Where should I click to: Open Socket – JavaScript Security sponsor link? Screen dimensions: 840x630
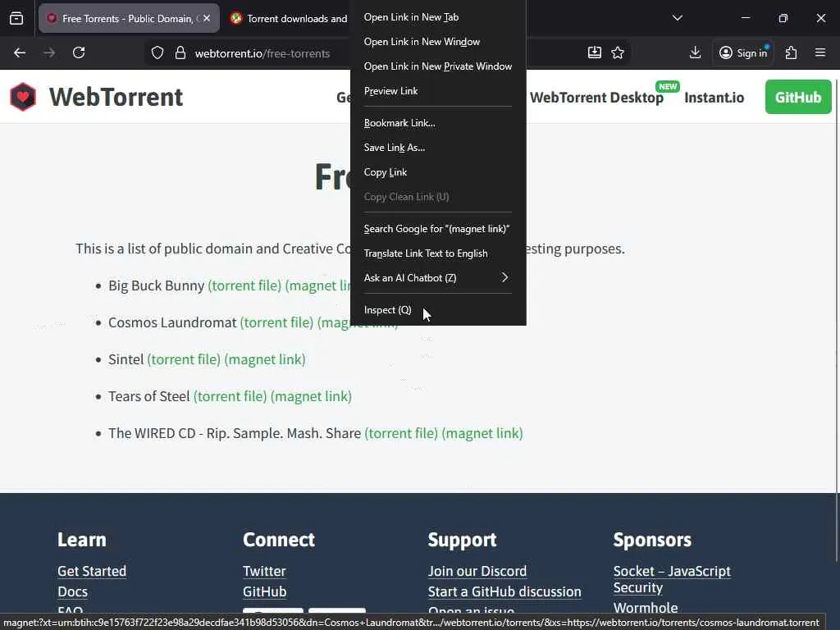672,579
